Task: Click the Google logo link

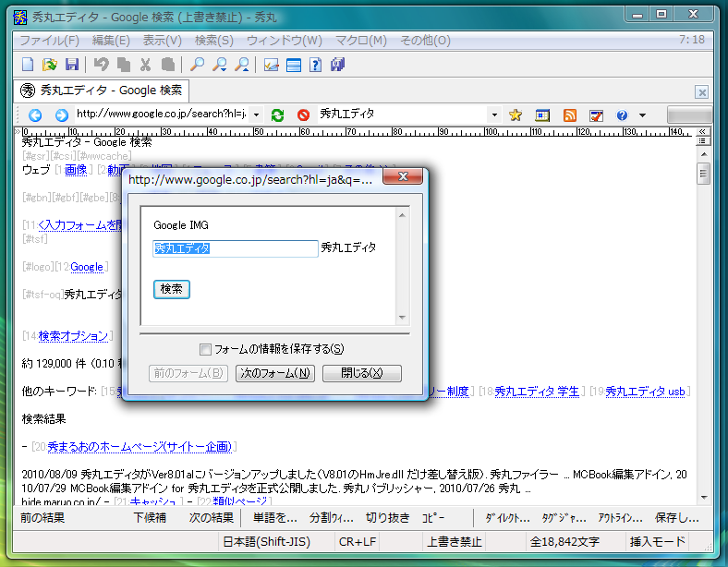Action: (x=87, y=267)
